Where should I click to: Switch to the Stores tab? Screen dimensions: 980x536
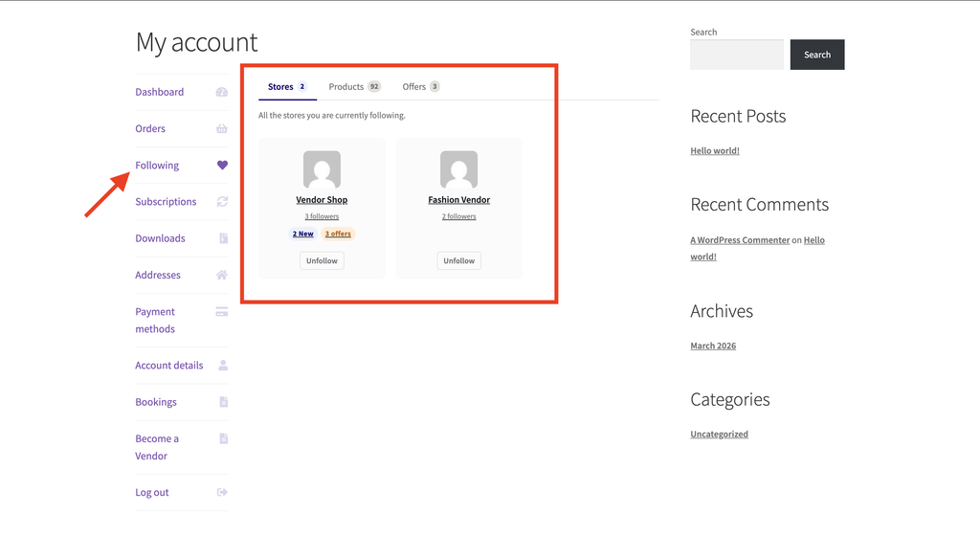287,87
